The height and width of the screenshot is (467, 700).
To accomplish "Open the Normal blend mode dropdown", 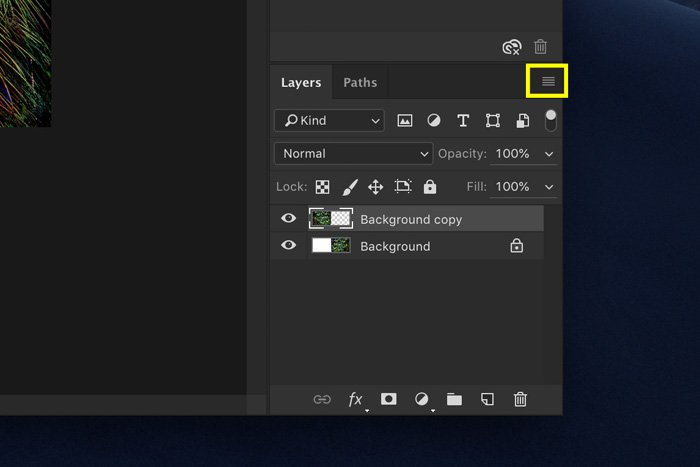I will click(352, 154).
